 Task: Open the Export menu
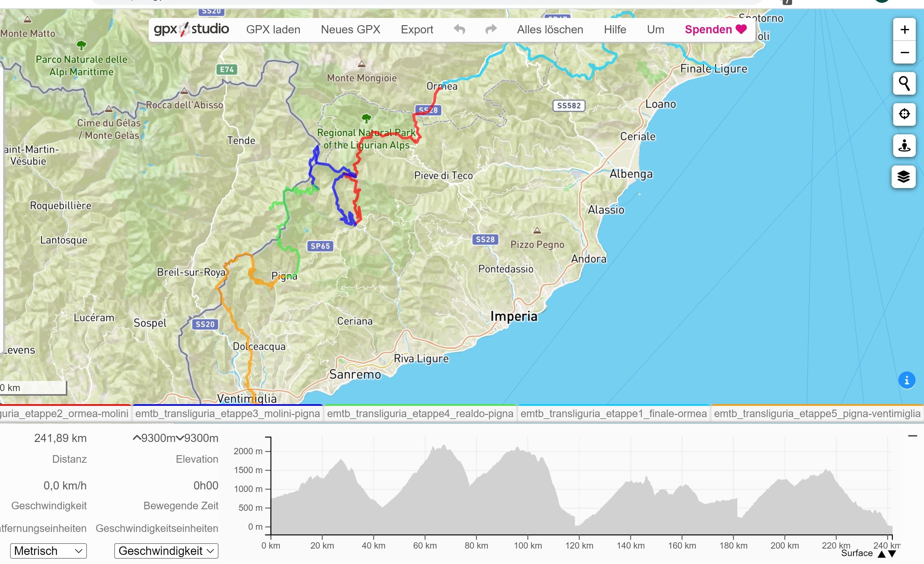(x=417, y=29)
